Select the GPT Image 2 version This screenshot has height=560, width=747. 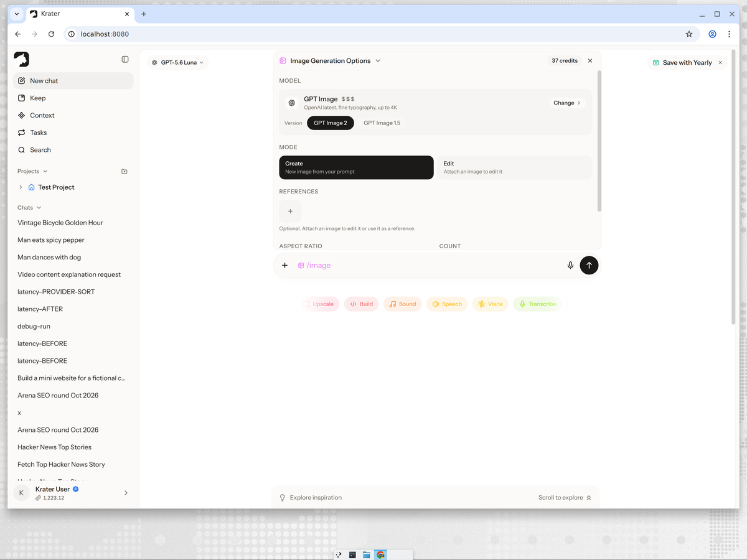pos(331,123)
